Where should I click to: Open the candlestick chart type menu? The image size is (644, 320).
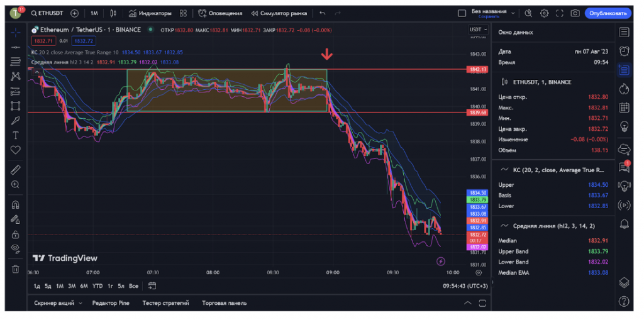[x=113, y=13]
